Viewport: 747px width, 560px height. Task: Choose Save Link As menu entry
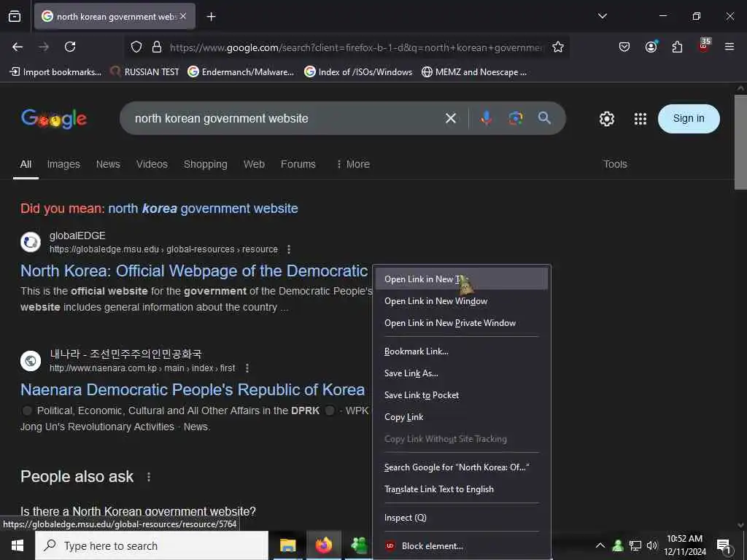click(x=461, y=373)
